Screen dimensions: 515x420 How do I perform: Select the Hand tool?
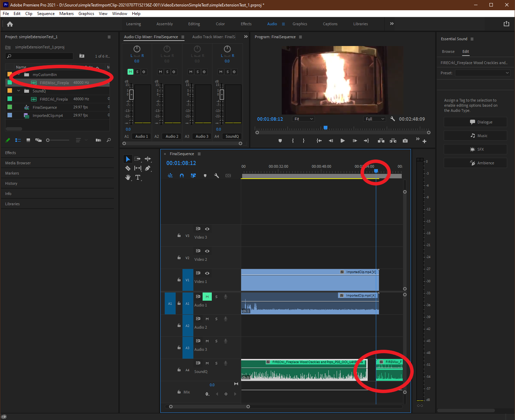[128, 177]
